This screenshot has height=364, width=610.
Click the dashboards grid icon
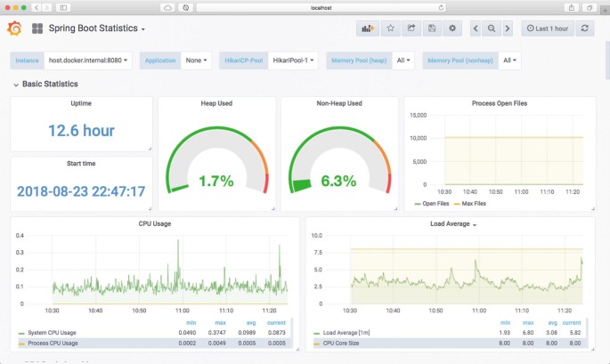tap(37, 28)
